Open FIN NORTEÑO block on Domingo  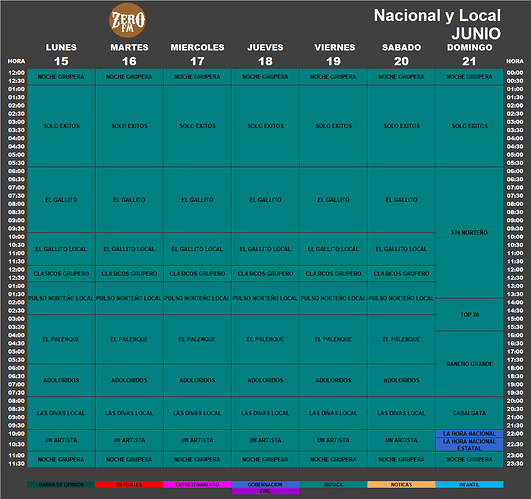(x=469, y=233)
